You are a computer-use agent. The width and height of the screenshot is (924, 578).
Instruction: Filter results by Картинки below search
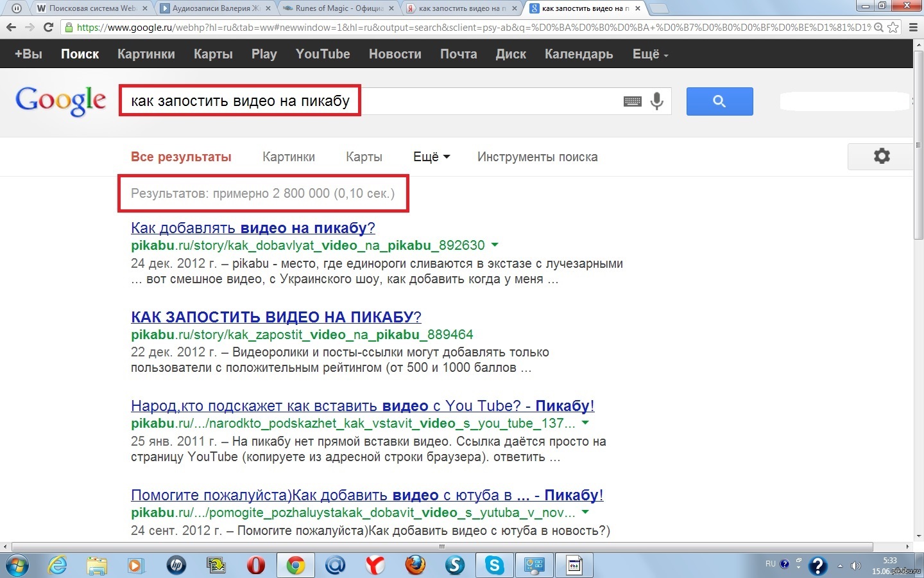(x=289, y=157)
